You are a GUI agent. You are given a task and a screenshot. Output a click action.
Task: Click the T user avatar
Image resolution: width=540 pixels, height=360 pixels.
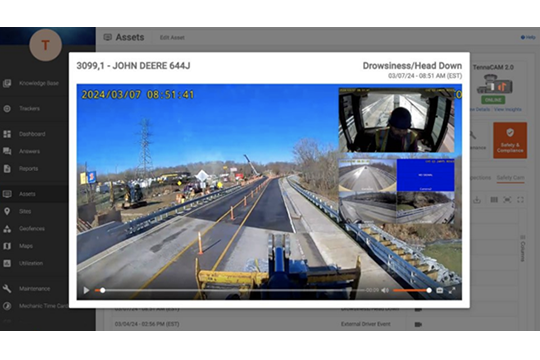coord(45,45)
